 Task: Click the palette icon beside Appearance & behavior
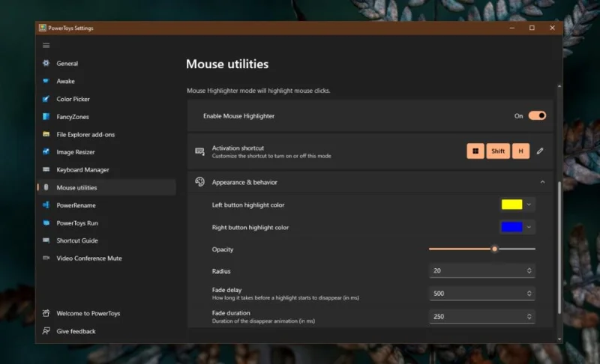pos(199,182)
